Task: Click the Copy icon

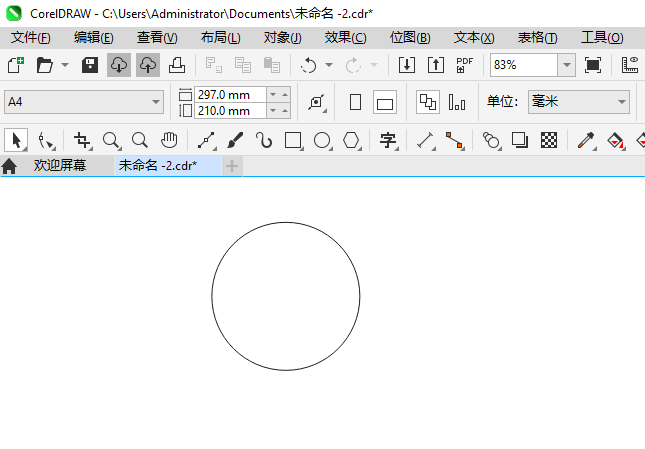Action: (243, 65)
